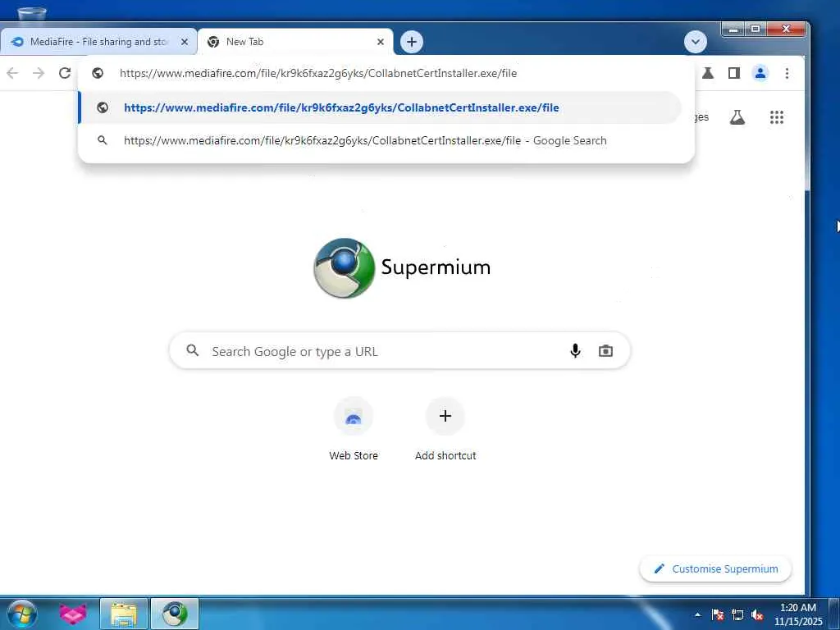Expand the tab search dropdown
The height and width of the screenshot is (630, 840).
click(x=696, y=42)
